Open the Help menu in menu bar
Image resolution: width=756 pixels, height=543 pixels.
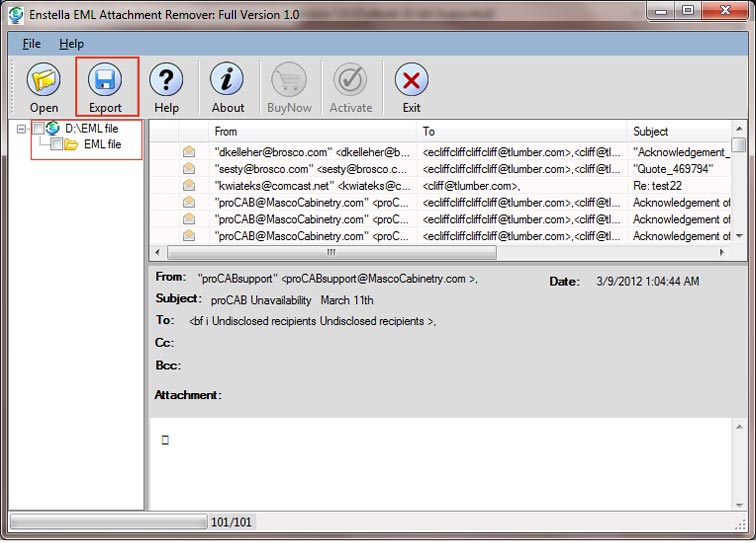71,44
